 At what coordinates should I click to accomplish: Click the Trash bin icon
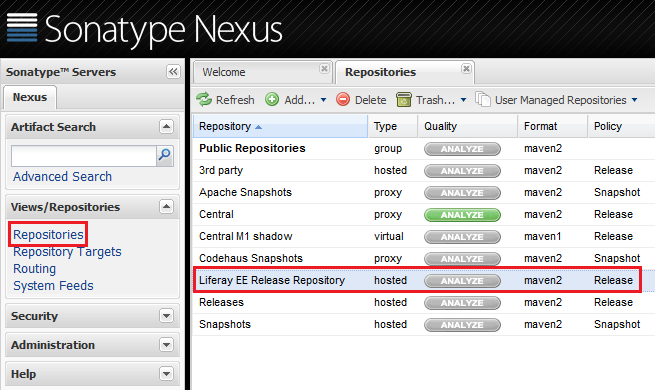(x=404, y=99)
